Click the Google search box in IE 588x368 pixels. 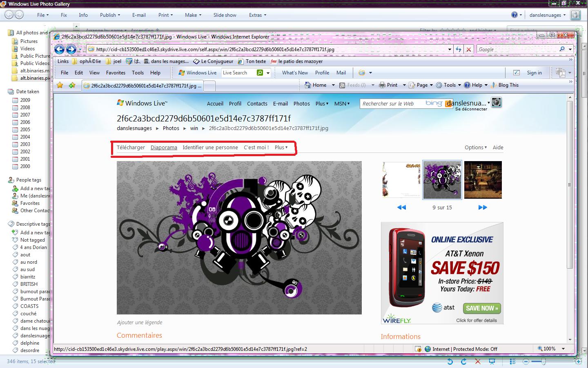coord(517,49)
